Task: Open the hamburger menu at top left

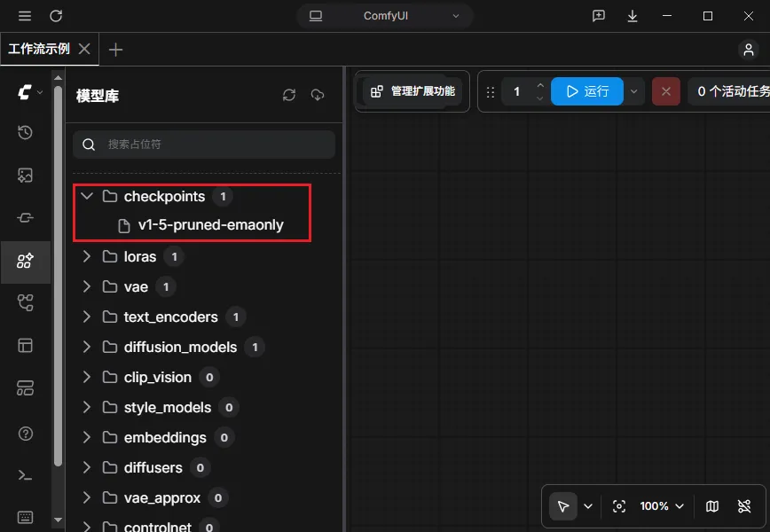Action: [25, 16]
